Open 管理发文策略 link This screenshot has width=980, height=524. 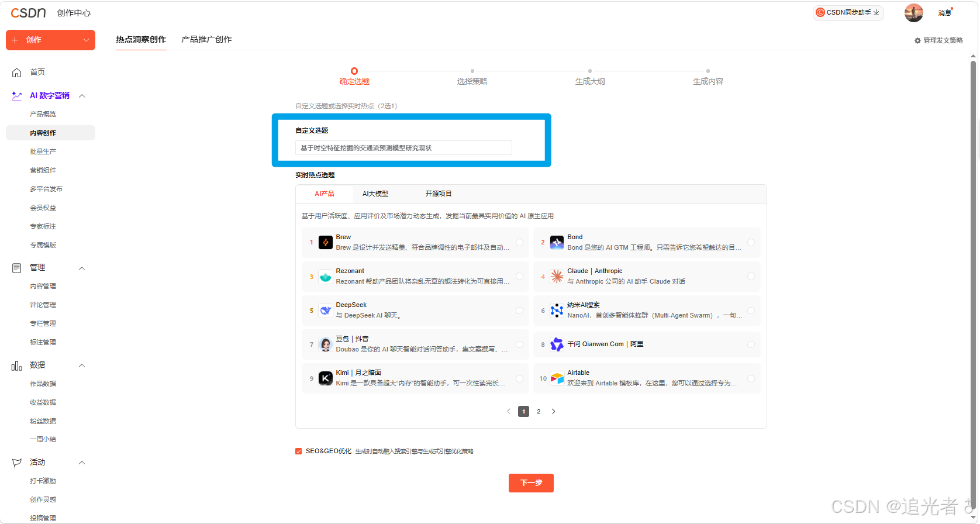click(938, 40)
